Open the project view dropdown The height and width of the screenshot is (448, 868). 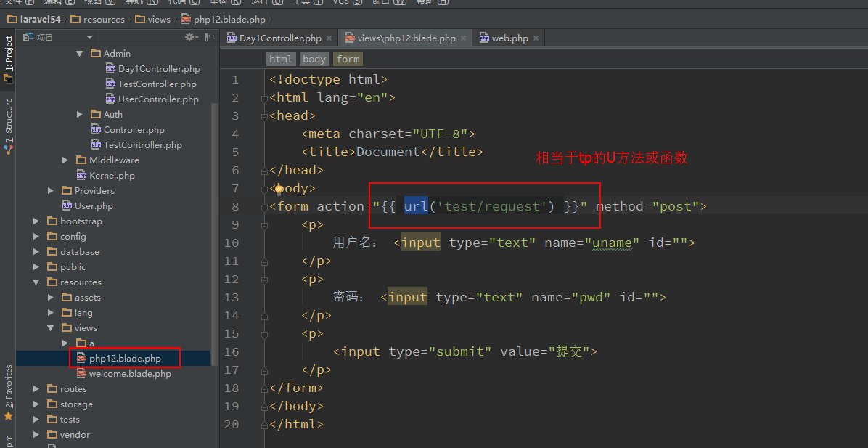point(89,38)
